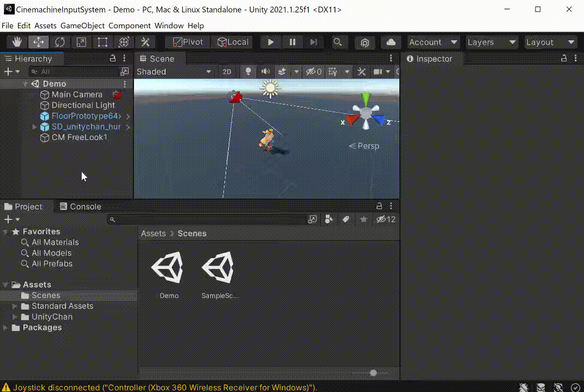Image resolution: width=584 pixels, height=392 pixels.
Task: Open search by type icon
Action: pyautogui.click(x=328, y=219)
